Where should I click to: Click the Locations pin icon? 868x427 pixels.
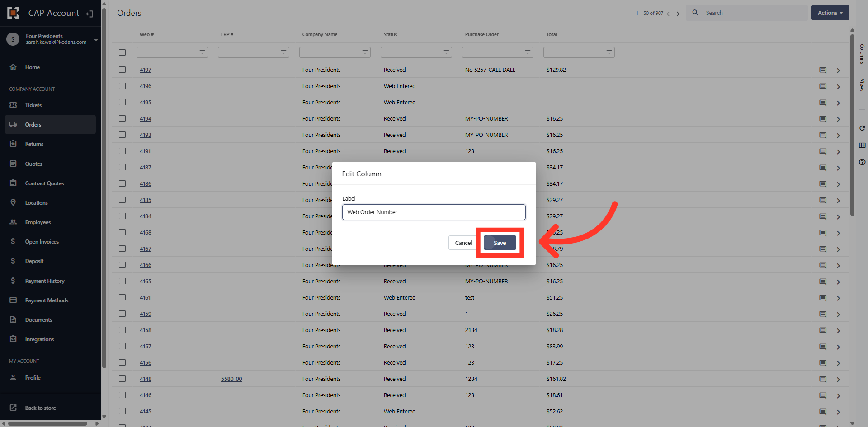click(13, 202)
